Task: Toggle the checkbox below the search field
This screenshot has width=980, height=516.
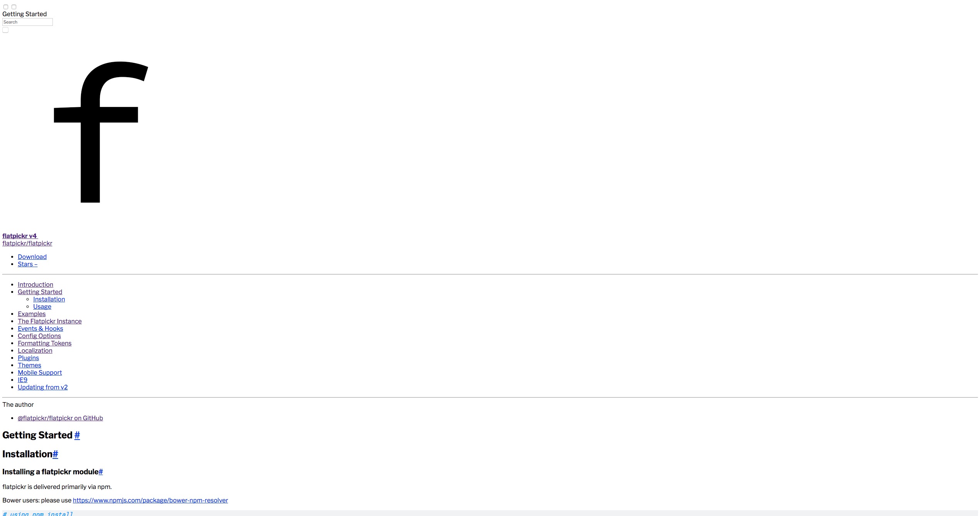Action: [x=5, y=30]
